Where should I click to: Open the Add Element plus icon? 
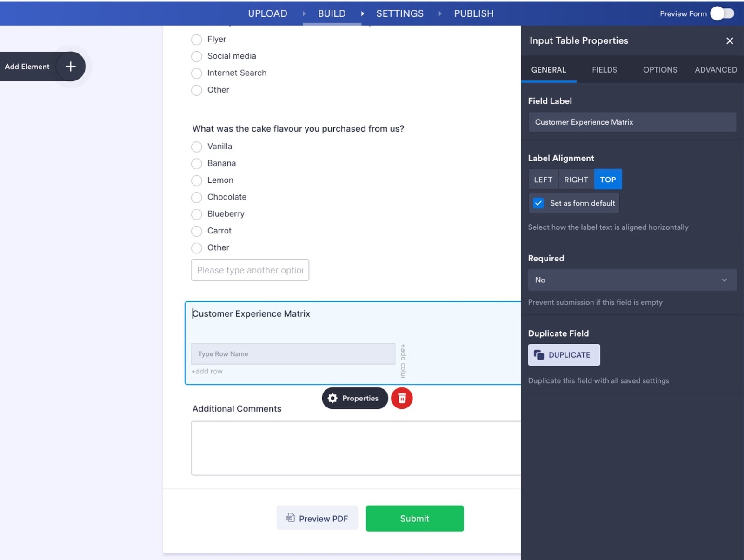[x=70, y=67]
